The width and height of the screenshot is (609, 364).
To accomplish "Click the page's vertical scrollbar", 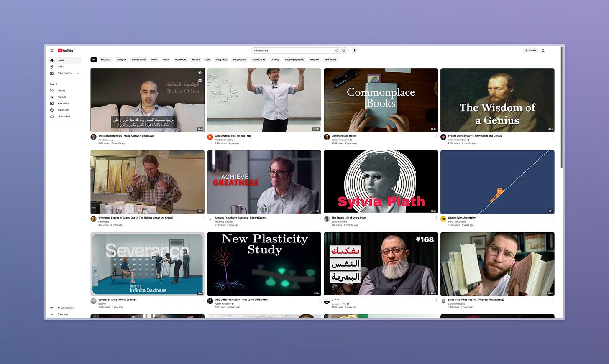I will tap(562, 107).
